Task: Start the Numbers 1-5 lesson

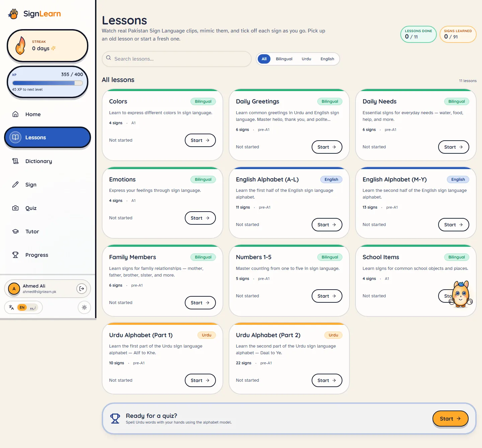Action: pyautogui.click(x=327, y=296)
